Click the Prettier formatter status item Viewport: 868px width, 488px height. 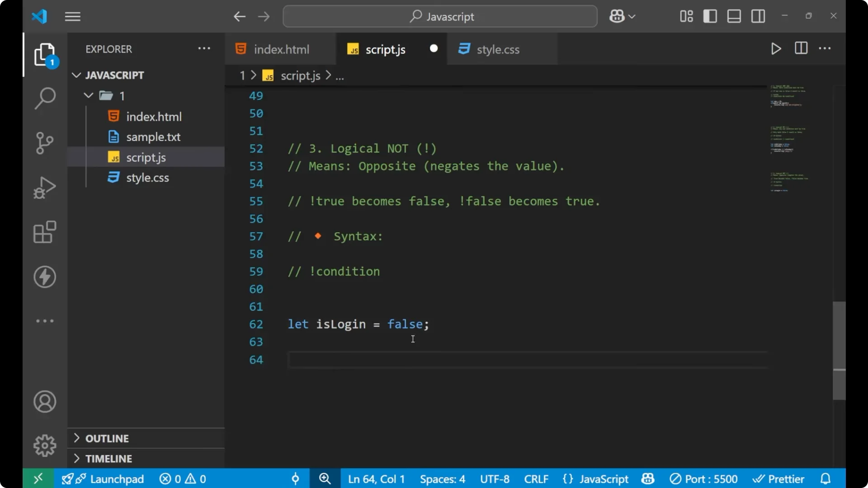click(778, 479)
